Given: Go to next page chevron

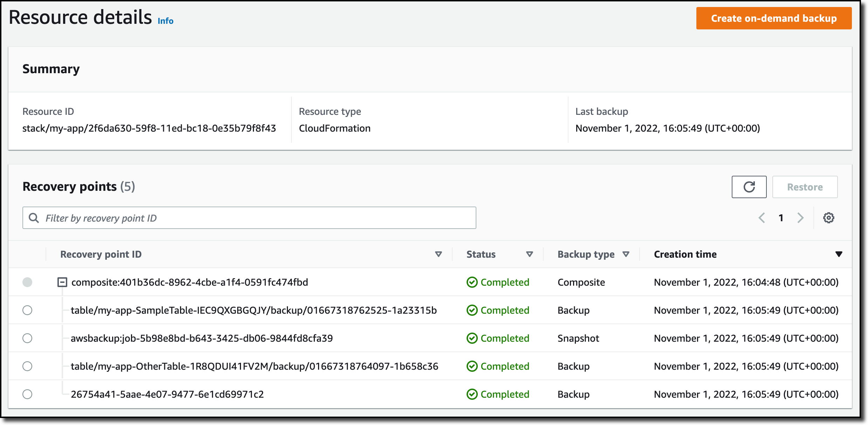Looking at the screenshot, I should 800,218.
